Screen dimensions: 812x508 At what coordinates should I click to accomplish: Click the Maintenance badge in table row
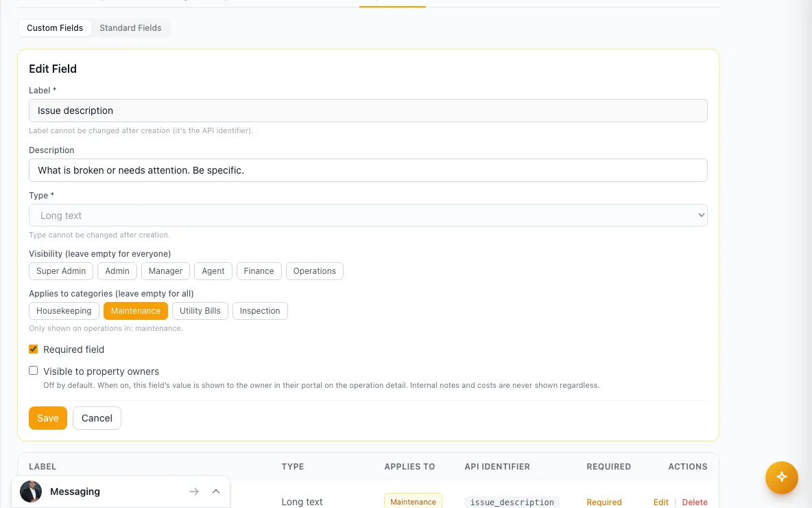coord(413,501)
